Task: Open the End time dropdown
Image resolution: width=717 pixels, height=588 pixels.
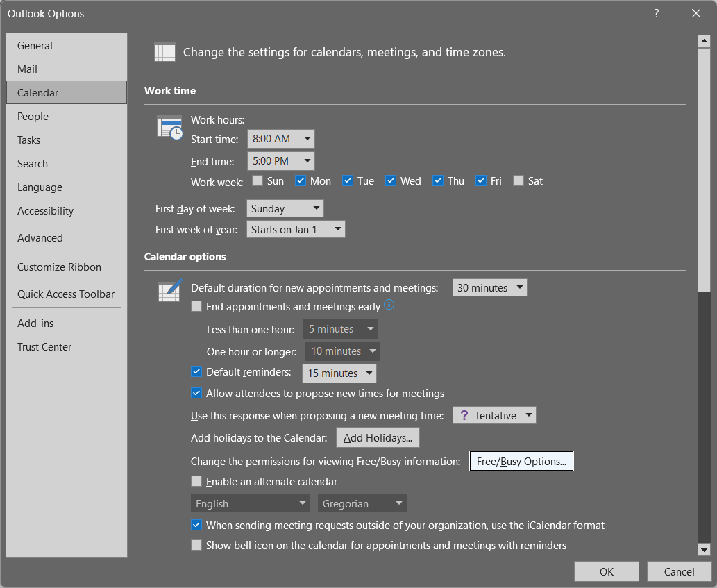Action: 281,161
